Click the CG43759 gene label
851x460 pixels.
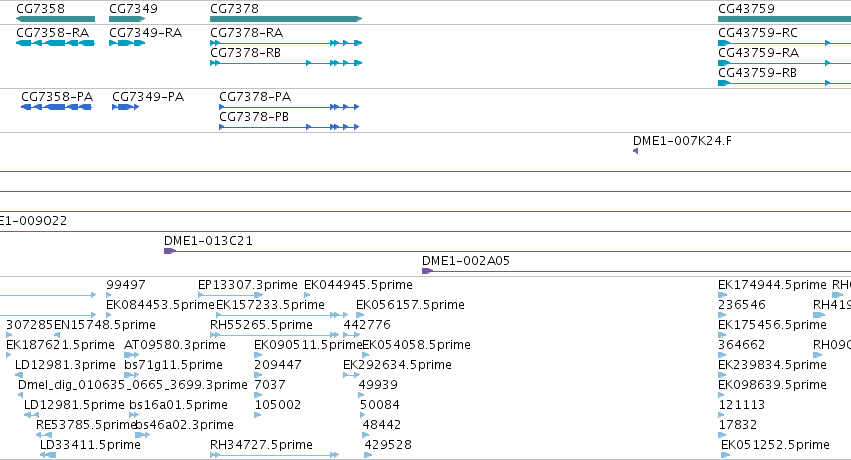coord(746,9)
